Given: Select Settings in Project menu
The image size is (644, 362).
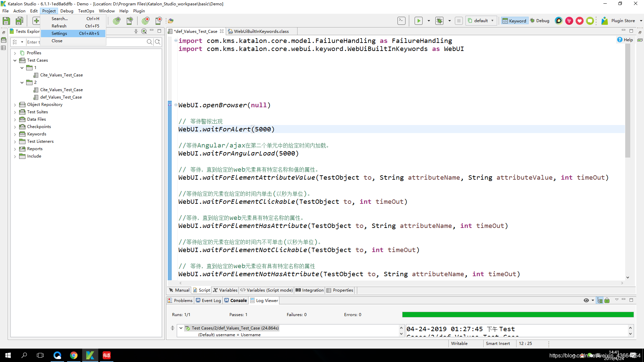Looking at the screenshot, I should (x=73, y=34).
